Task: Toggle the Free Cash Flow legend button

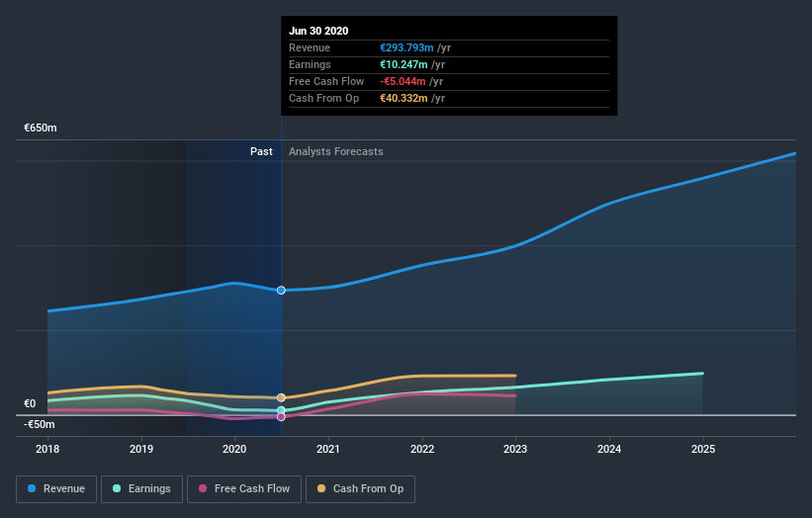Action: click(x=244, y=489)
